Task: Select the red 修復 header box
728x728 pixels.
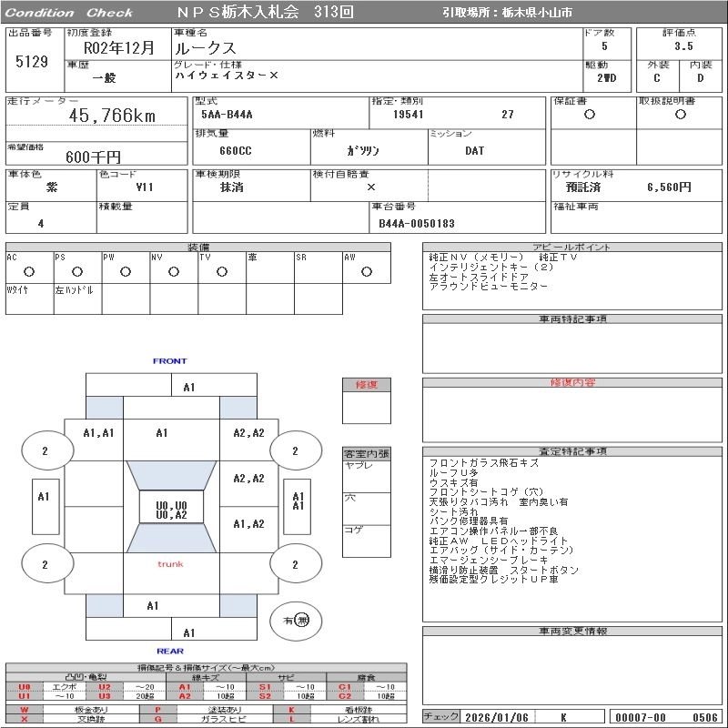Action: 367,384
